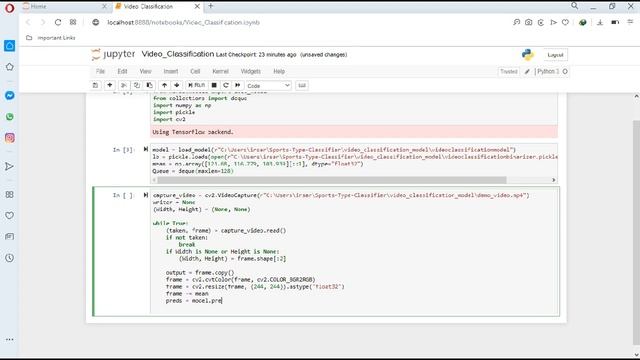Go forward in browser history
Image resolution: width=640 pixels, height=360 pixels.
click(42, 22)
